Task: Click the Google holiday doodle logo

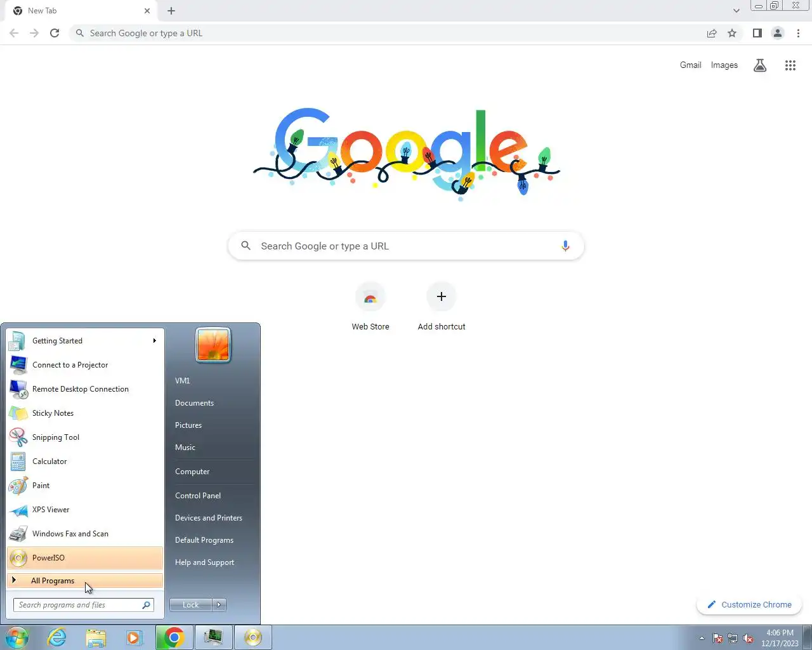Action: (406, 154)
